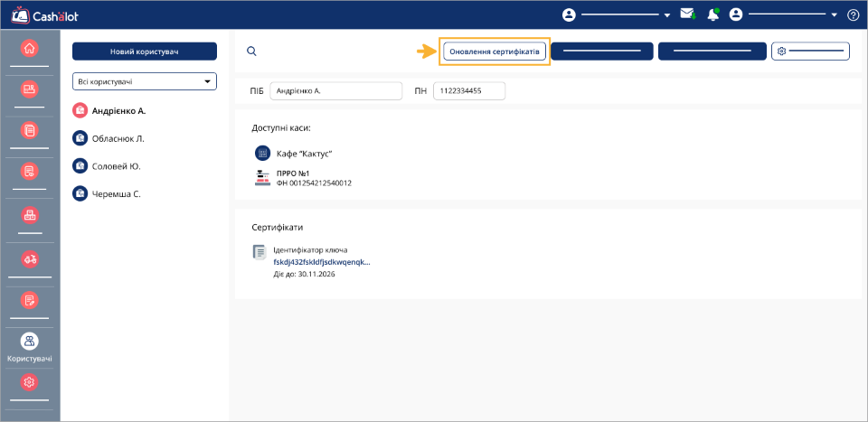Click the Кафе "Кактус" shop icon
The image size is (868, 422).
[x=262, y=154]
